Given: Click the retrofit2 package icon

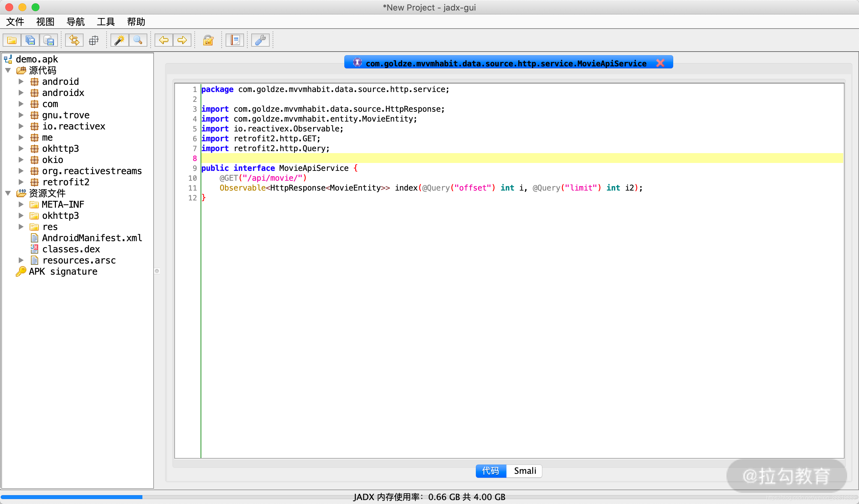Looking at the screenshot, I should tap(35, 182).
